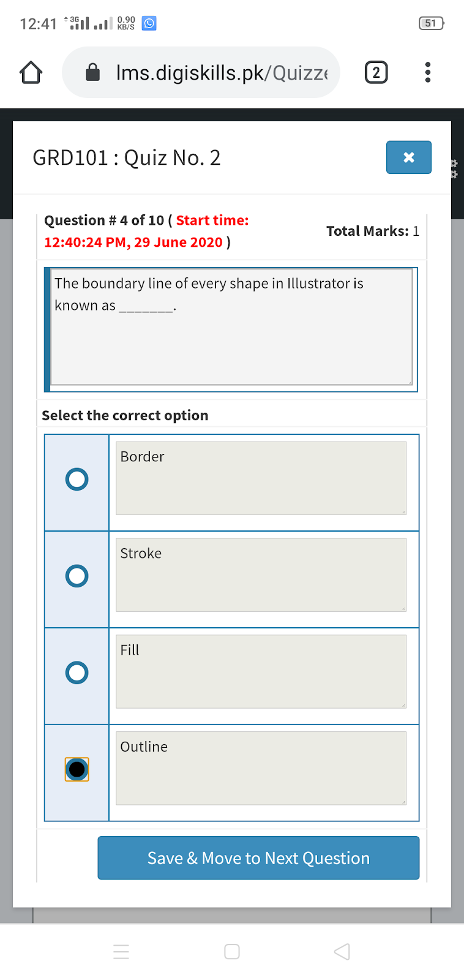Select the Stroke radio option
Viewport: 464px width, 980px height.
pos(76,576)
